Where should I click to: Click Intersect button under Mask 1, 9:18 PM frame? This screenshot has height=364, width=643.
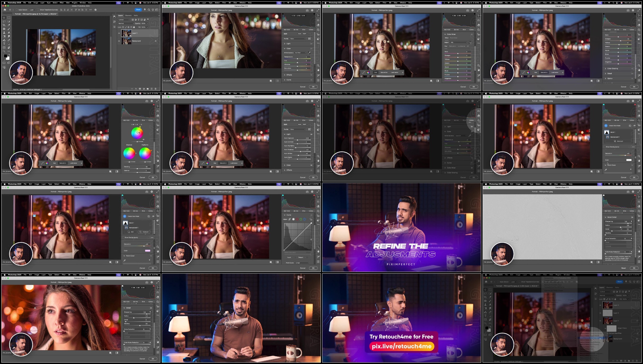(x=619, y=141)
